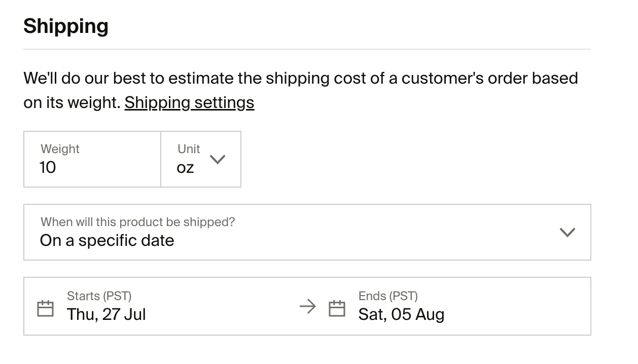Expand the Unit chevron arrow
This screenshot has height=364, width=638.
coord(218,159)
